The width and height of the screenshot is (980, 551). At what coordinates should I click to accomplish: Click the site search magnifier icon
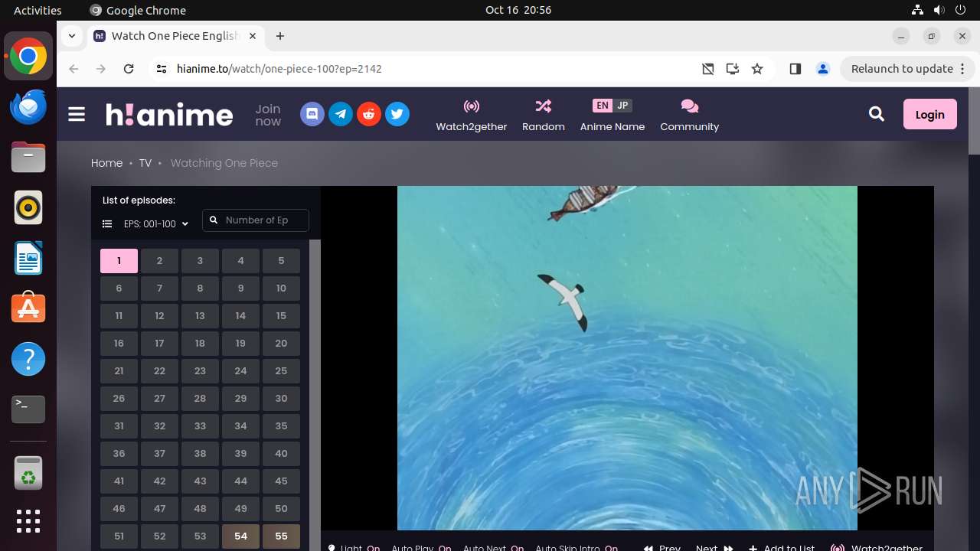pyautogui.click(x=877, y=114)
